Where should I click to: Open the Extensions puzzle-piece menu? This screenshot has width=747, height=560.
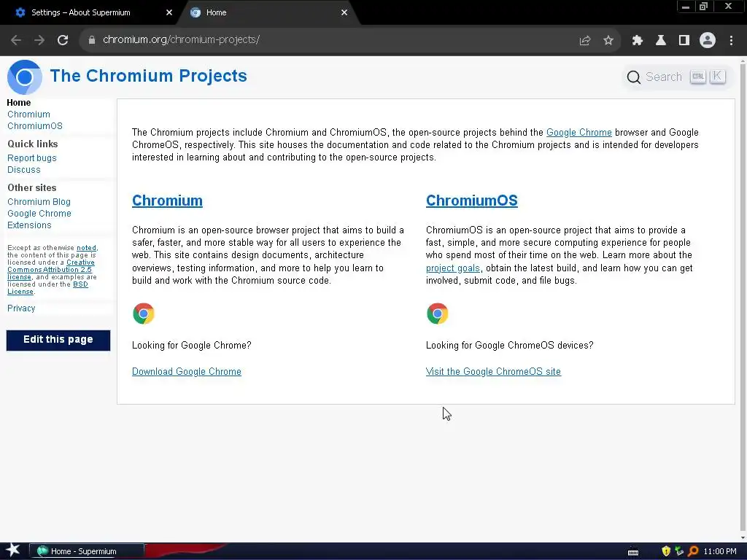[638, 41]
